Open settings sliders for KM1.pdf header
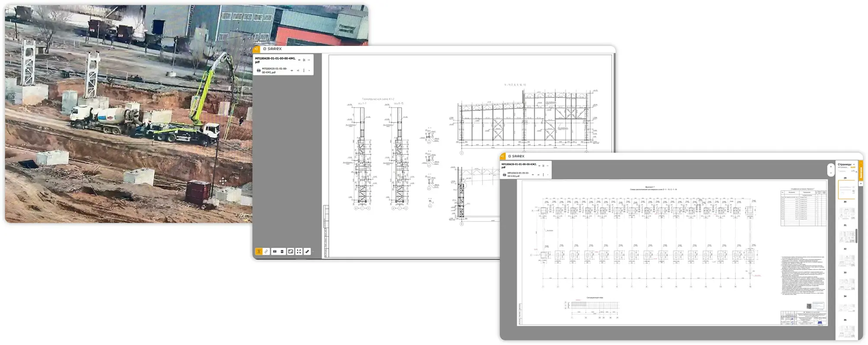Image resolution: width=868 pixels, height=345 pixels. (x=304, y=60)
